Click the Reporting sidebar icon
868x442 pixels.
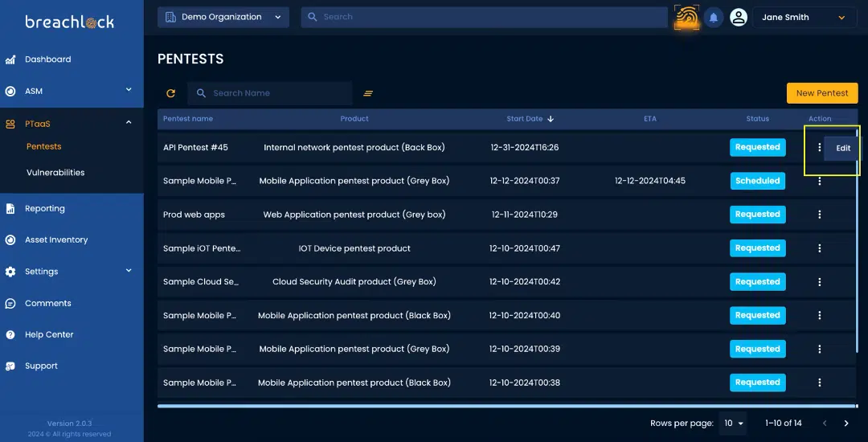tap(10, 209)
